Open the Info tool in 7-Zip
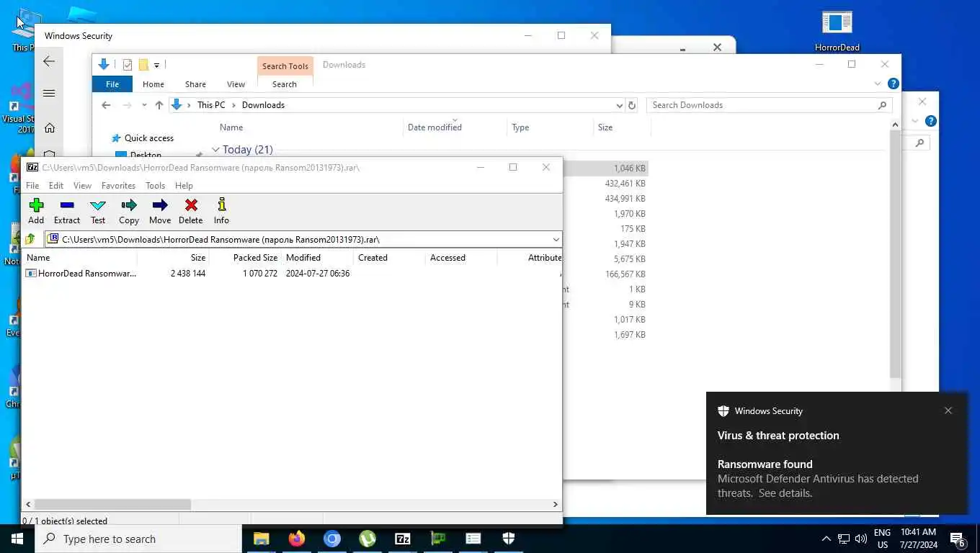980x553 pixels. tap(221, 212)
